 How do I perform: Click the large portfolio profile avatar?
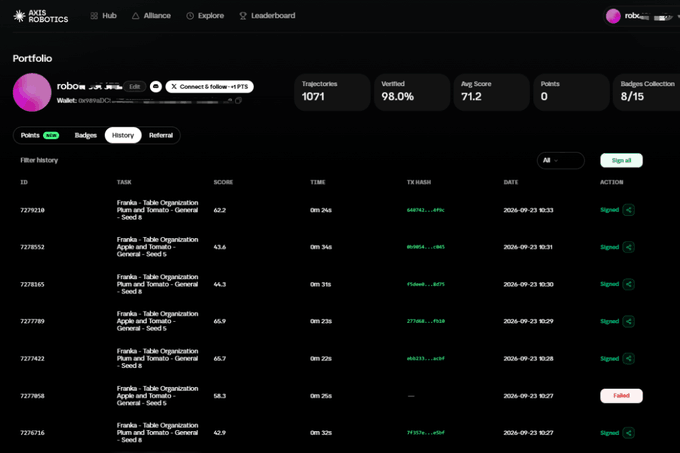pyautogui.click(x=32, y=92)
